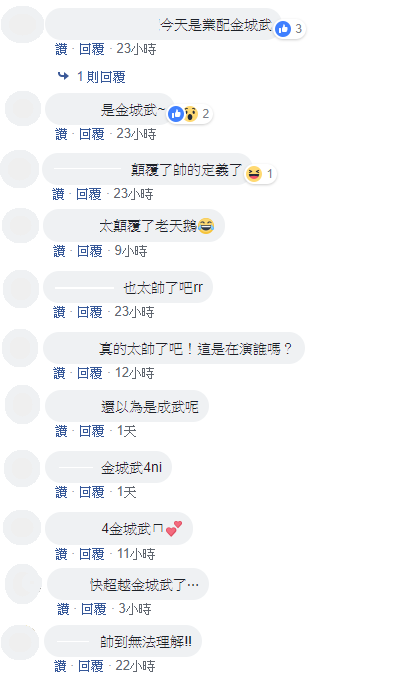
Task: Open reaction count on 是金城武~ comment
Action: coord(205,114)
